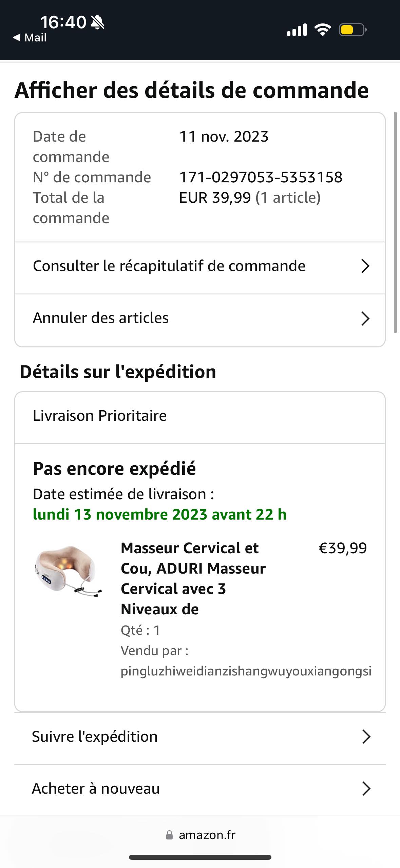400x868 pixels.
Task: Tap the padlock icon beside amazon.fr
Action: click(x=169, y=835)
